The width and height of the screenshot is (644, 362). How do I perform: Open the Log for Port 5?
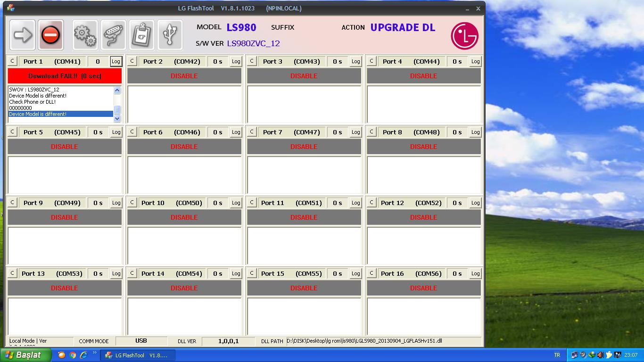point(116,132)
